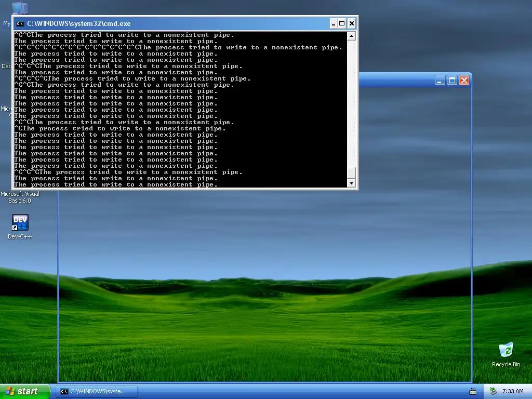Minimize the blank blue window behind cmd
532x399 pixels.
pos(440,81)
